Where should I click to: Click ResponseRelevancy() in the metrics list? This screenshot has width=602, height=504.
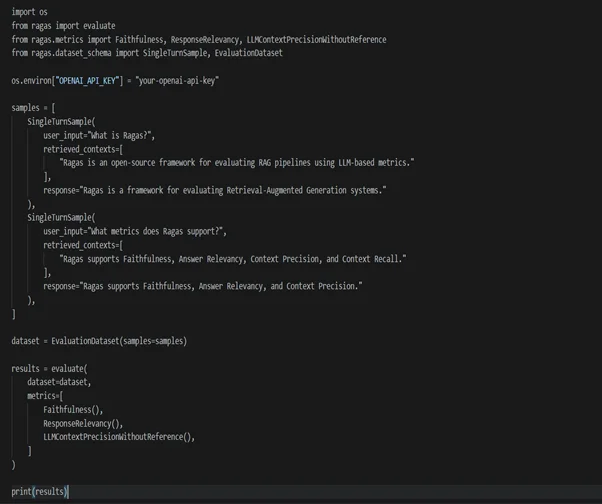click(x=83, y=423)
